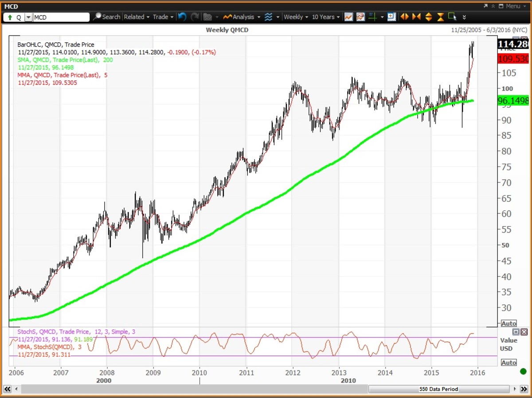This screenshot has width=532, height=398.
Task: Click the horizontal compress arrows icon
Action: click(416, 17)
